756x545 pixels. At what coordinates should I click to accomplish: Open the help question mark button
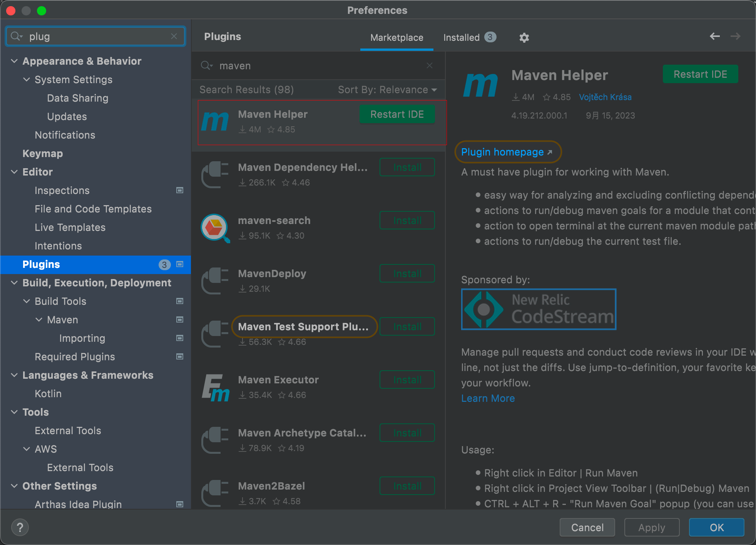(20, 527)
